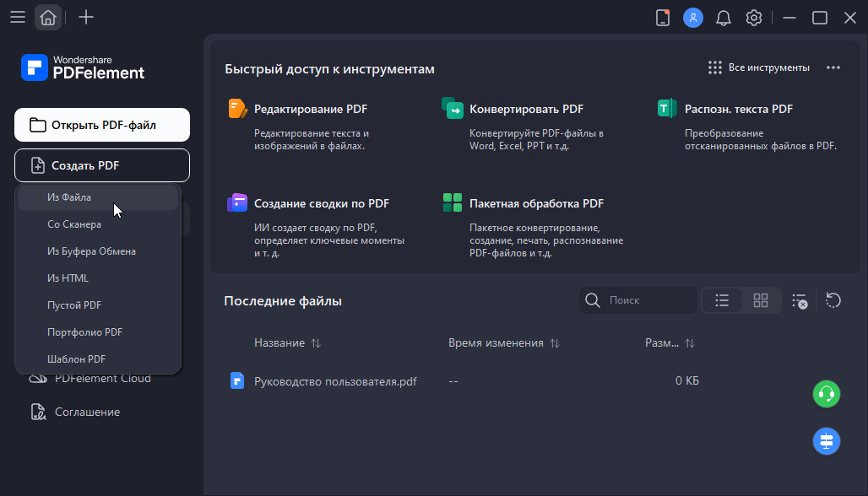Select Из Файла from create menu

69,197
